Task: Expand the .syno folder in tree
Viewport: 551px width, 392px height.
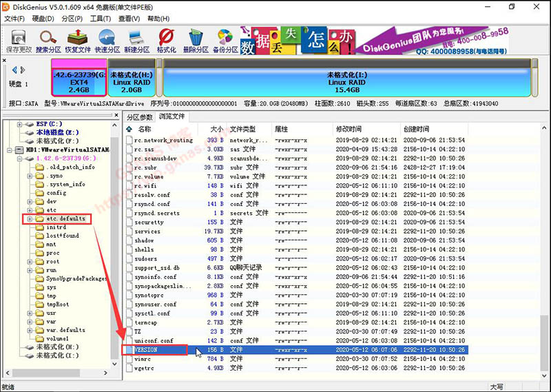Action: [30, 176]
